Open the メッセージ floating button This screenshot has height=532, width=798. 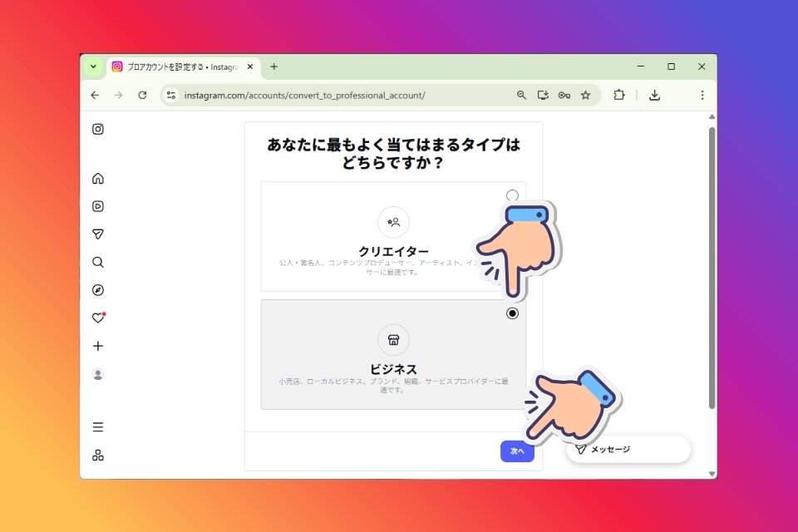[x=628, y=450]
